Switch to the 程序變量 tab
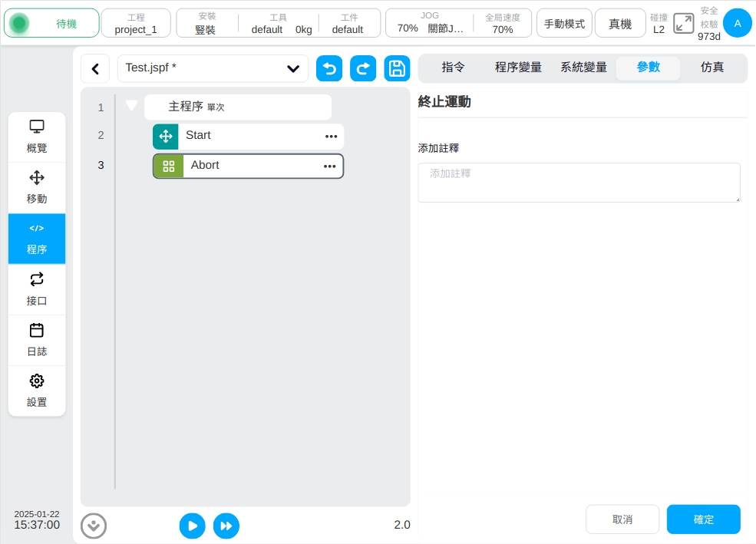This screenshot has width=756, height=544. [x=518, y=68]
